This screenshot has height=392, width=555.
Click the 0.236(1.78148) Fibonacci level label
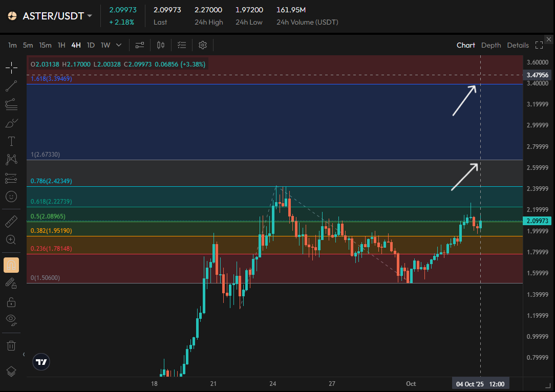click(51, 248)
